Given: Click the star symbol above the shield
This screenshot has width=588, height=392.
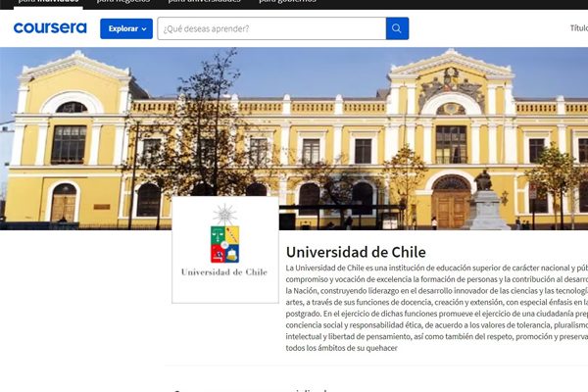Looking at the screenshot, I should click(225, 215).
